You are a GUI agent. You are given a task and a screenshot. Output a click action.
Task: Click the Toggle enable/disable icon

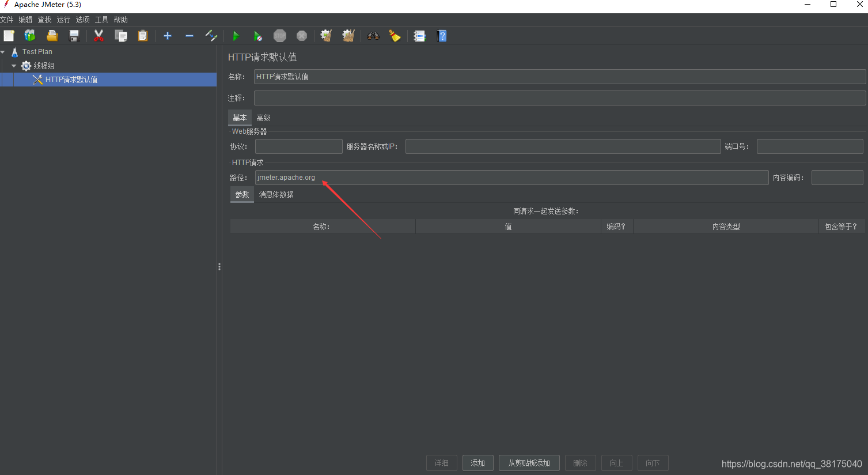(x=211, y=36)
